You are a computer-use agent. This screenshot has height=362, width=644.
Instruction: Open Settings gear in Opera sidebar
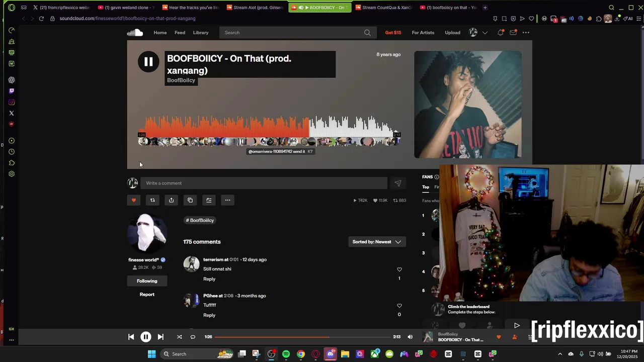pos(12,174)
